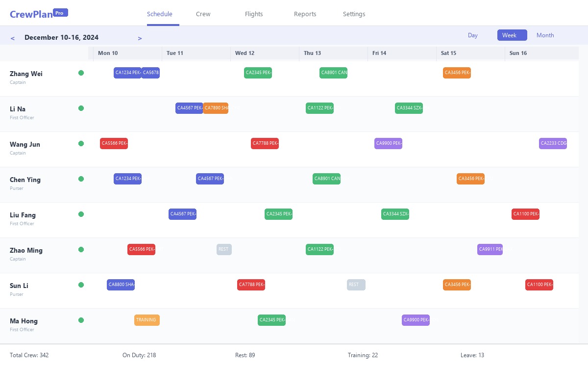This screenshot has height=368, width=588.
Task: Click Zhao Ming's REST block on Wednesday
Action: pyautogui.click(x=224, y=249)
